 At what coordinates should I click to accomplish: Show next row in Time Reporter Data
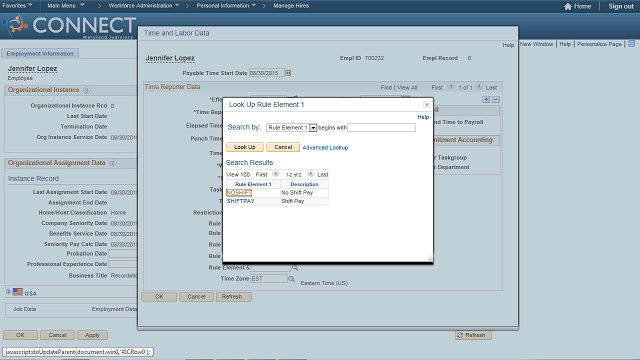[479, 87]
